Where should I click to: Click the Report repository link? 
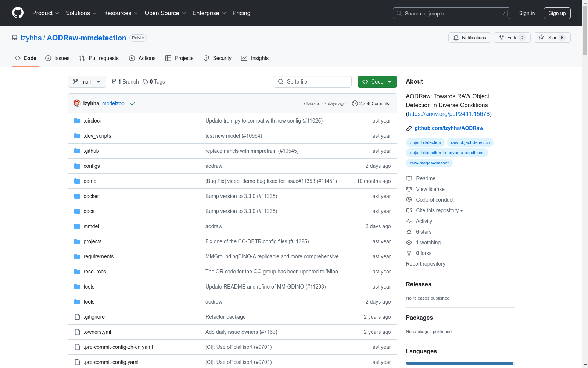(x=426, y=264)
